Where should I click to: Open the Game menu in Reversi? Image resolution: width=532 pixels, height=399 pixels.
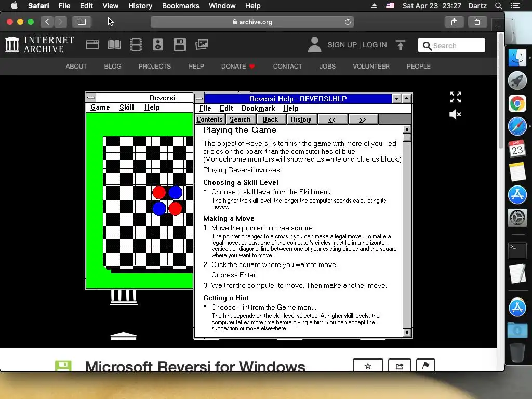(x=100, y=107)
